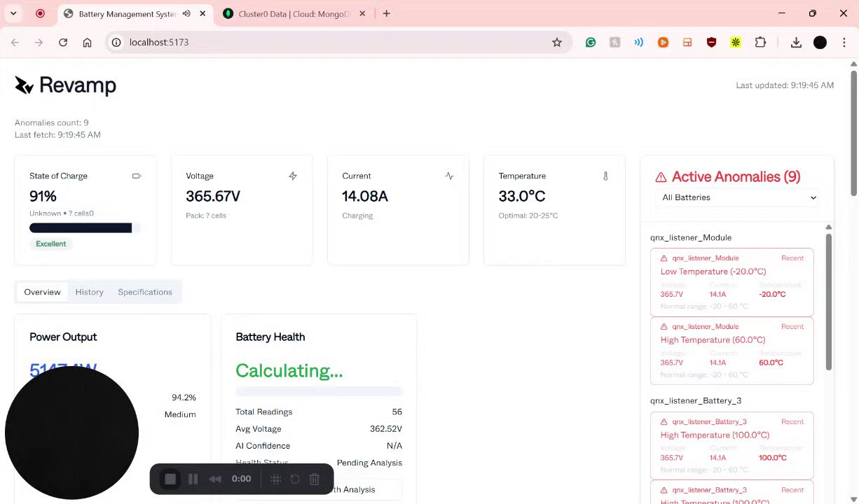Open browser Downloads

tap(796, 43)
